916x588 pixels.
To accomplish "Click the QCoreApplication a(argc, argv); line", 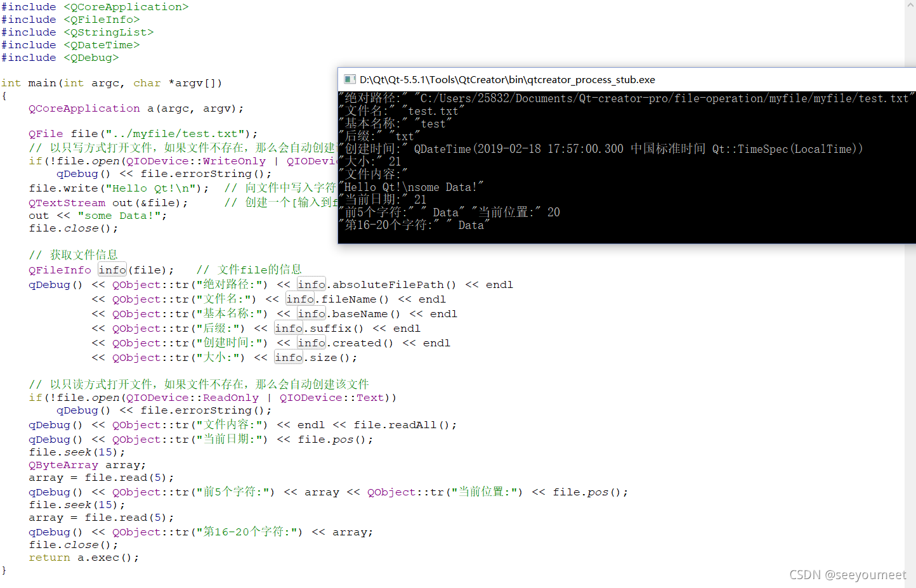I will [136, 108].
